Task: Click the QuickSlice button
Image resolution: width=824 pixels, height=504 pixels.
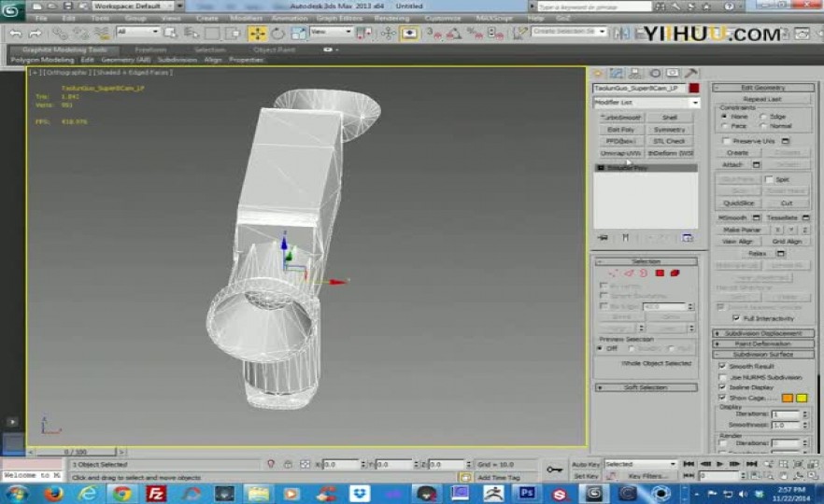Action: point(738,203)
